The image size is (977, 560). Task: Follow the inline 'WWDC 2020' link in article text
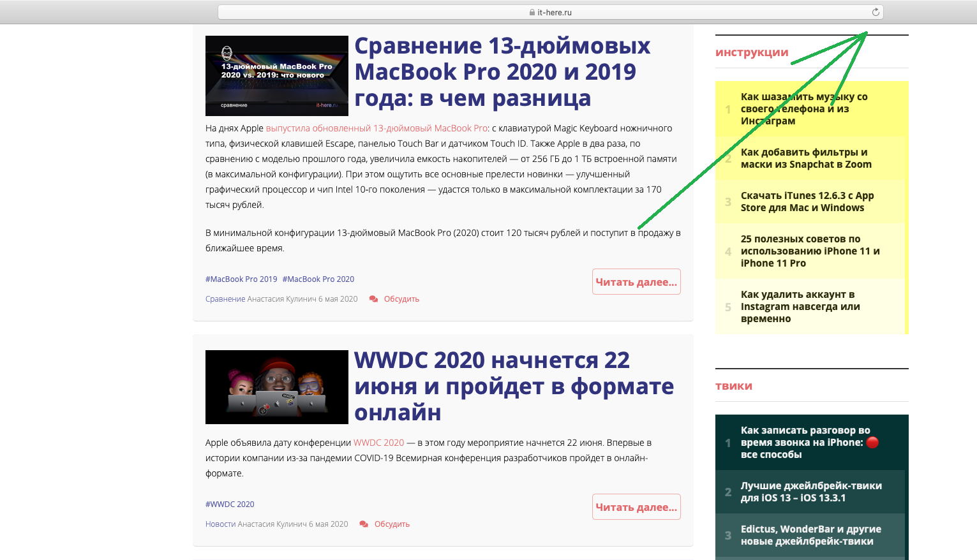378,443
